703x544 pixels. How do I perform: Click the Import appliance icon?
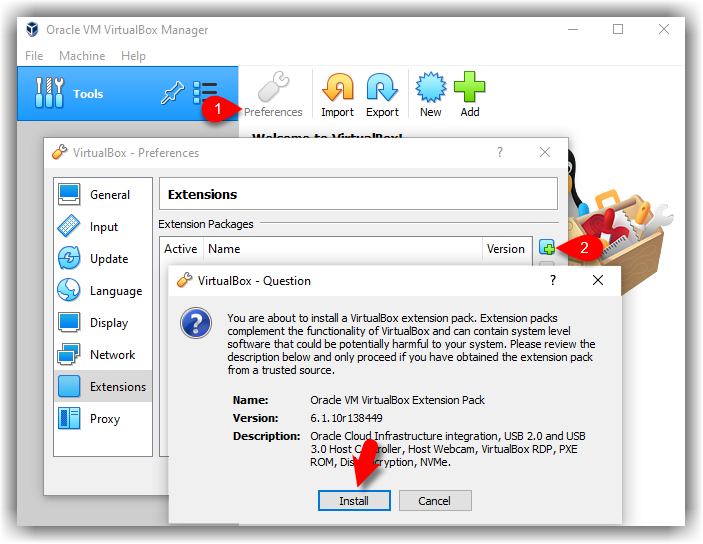pyautogui.click(x=337, y=94)
